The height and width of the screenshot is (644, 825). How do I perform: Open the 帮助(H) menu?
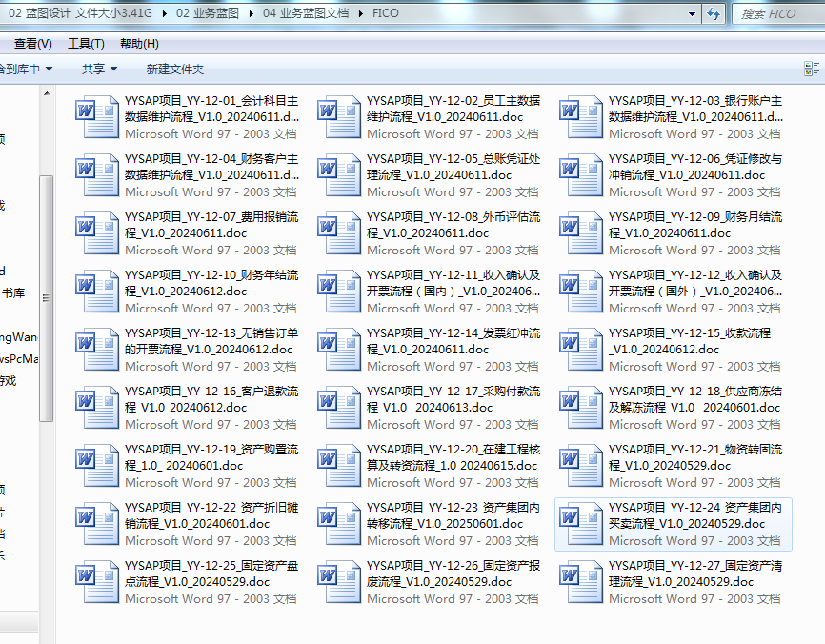[x=139, y=44]
